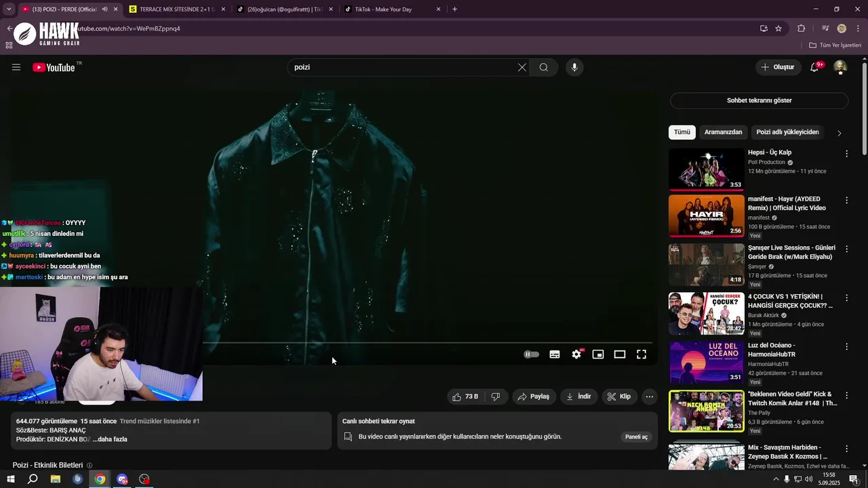Click 'Sohbet tekrarını göster' button

pyautogui.click(x=759, y=100)
